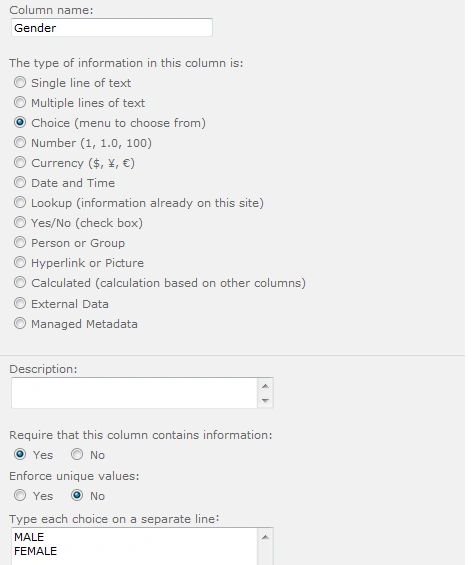Select the Choice menu column type
This screenshot has width=473, height=565.
20,123
